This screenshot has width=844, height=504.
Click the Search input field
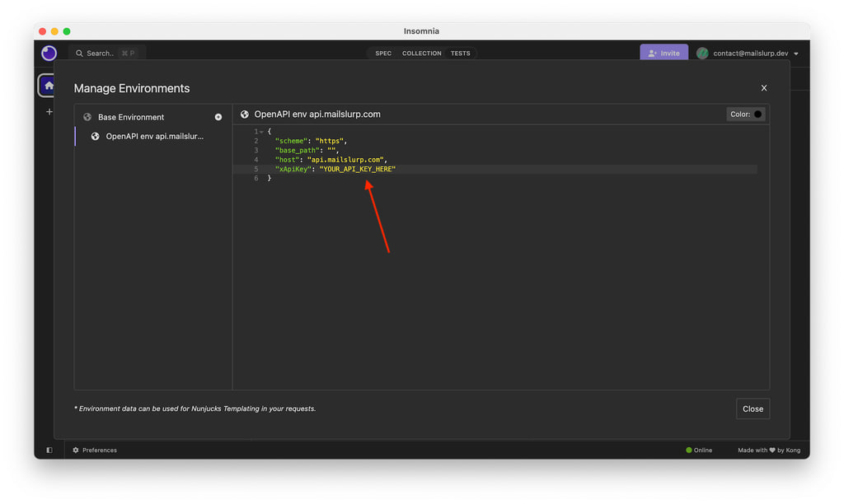pyautogui.click(x=106, y=54)
